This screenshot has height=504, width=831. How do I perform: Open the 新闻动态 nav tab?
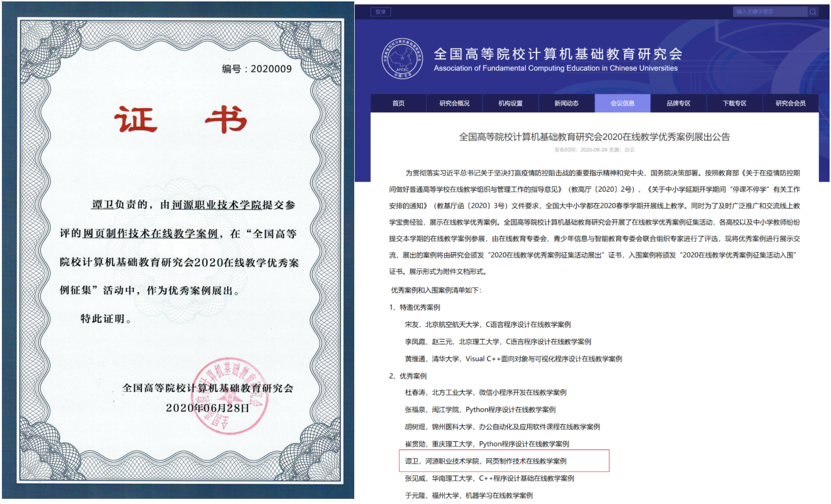point(567,103)
